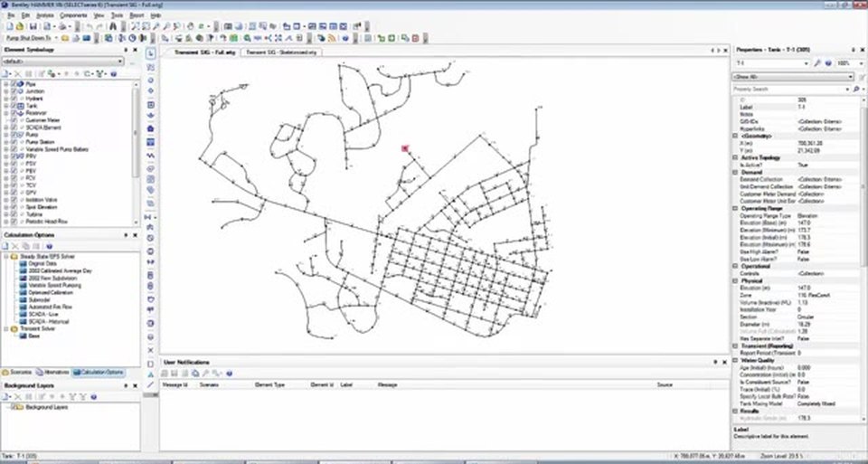Open the Analysis menu
Viewport: 868px width, 464px height.
tap(45, 15)
